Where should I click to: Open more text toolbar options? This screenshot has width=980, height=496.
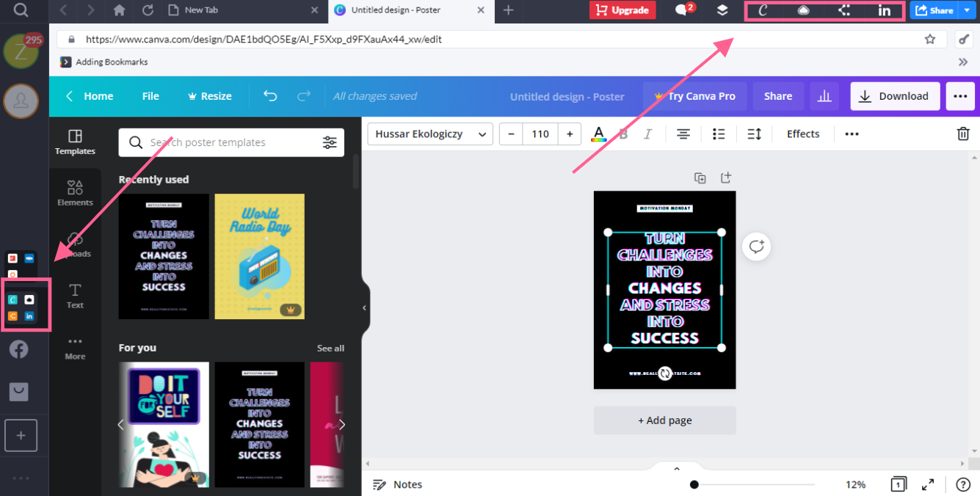[x=852, y=134]
